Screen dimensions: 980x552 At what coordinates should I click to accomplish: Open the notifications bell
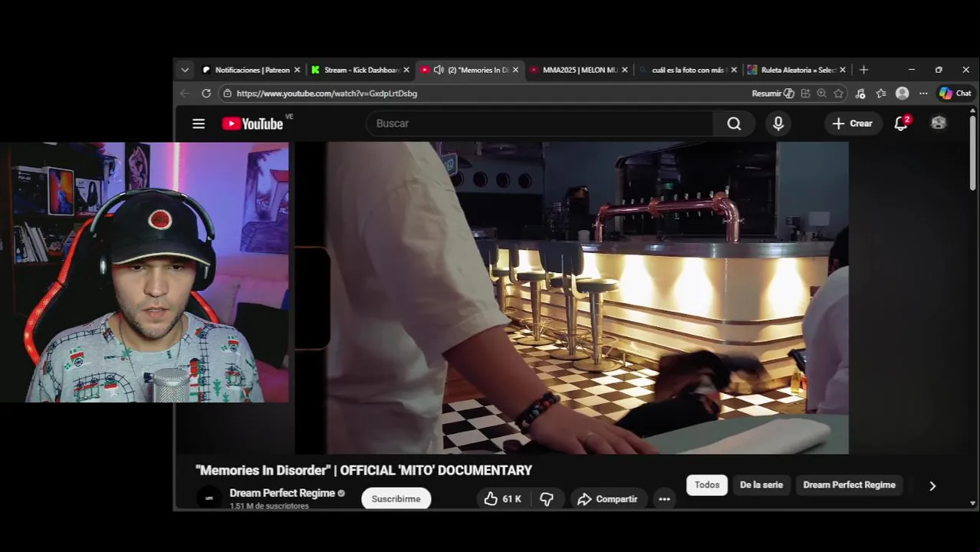click(901, 123)
